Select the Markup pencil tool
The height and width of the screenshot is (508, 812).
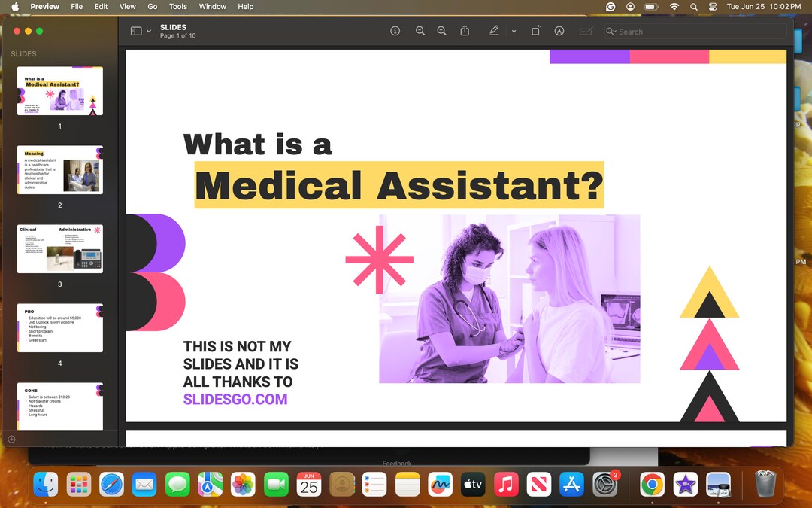point(494,31)
